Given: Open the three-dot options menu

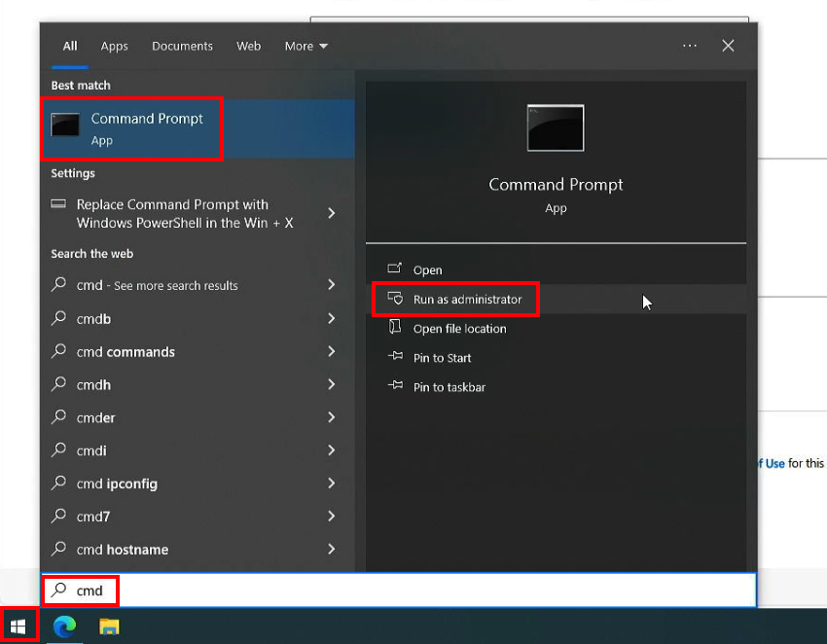Looking at the screenshot, I should point(690,46).
